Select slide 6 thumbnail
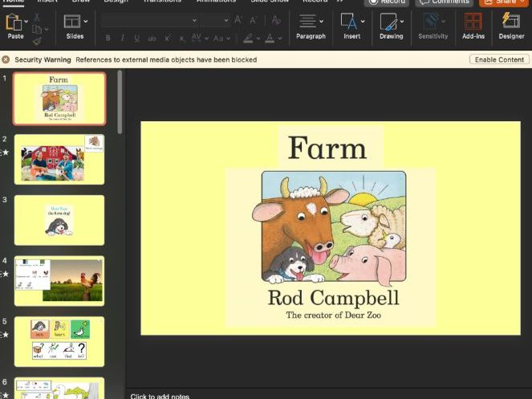 59,388
